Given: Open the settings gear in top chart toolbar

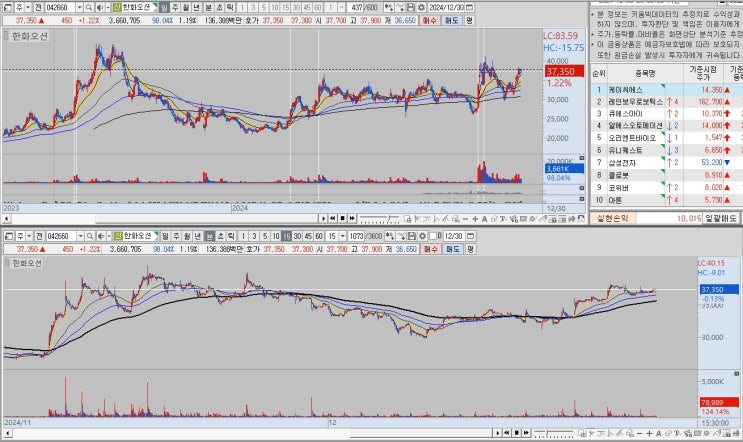Looking at the screenshot, I should [422, 7].
